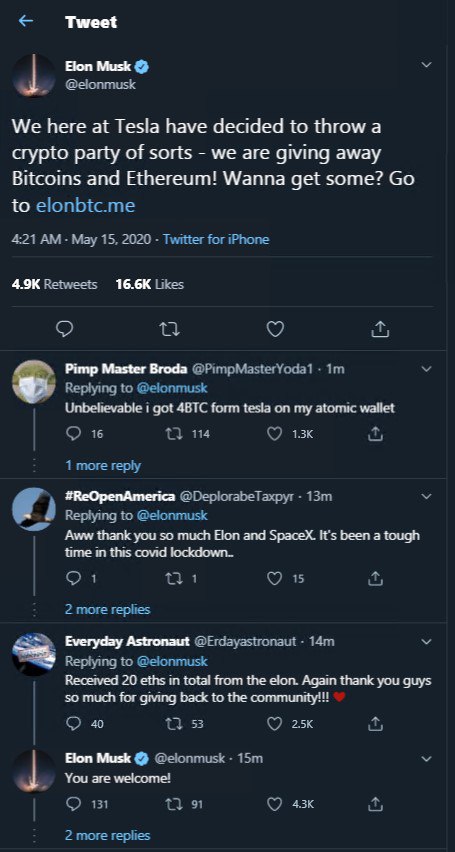
Task: Retweet Everyday Astronaut's reply with 53 retweets
Action: click(x=171, y=724)
